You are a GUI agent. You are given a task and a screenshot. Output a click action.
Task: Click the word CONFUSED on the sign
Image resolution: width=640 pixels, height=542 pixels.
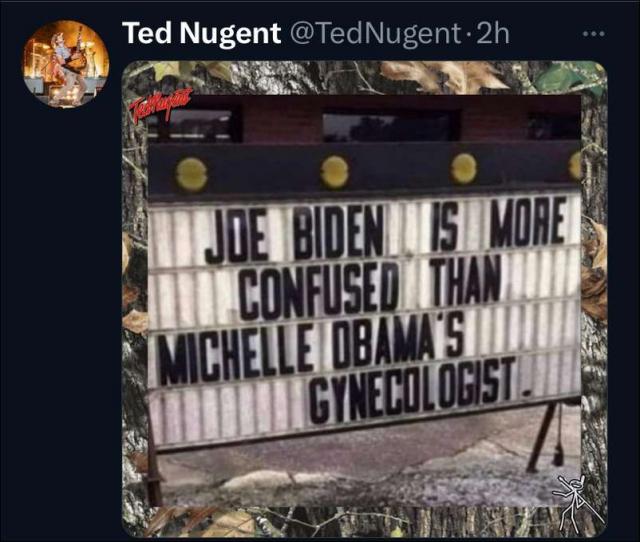click(x=319, y=290)
